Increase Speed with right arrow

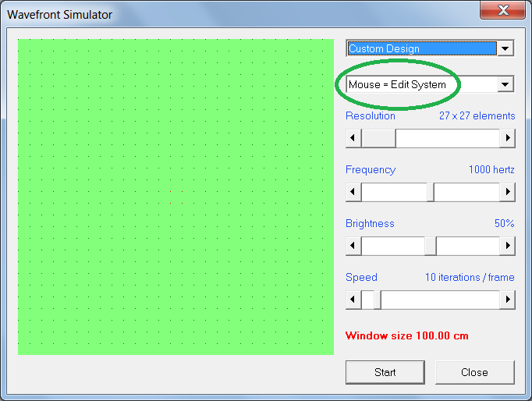tap(508, 300)
